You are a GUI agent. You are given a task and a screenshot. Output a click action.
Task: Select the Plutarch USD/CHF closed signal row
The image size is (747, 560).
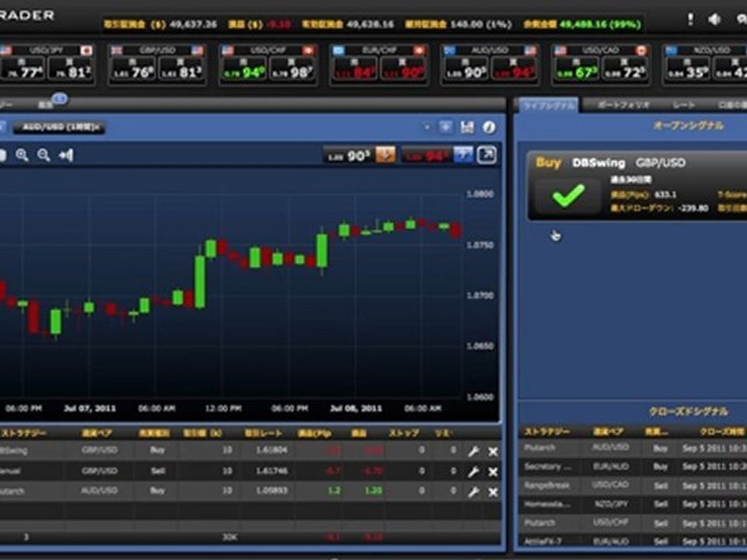633,523
